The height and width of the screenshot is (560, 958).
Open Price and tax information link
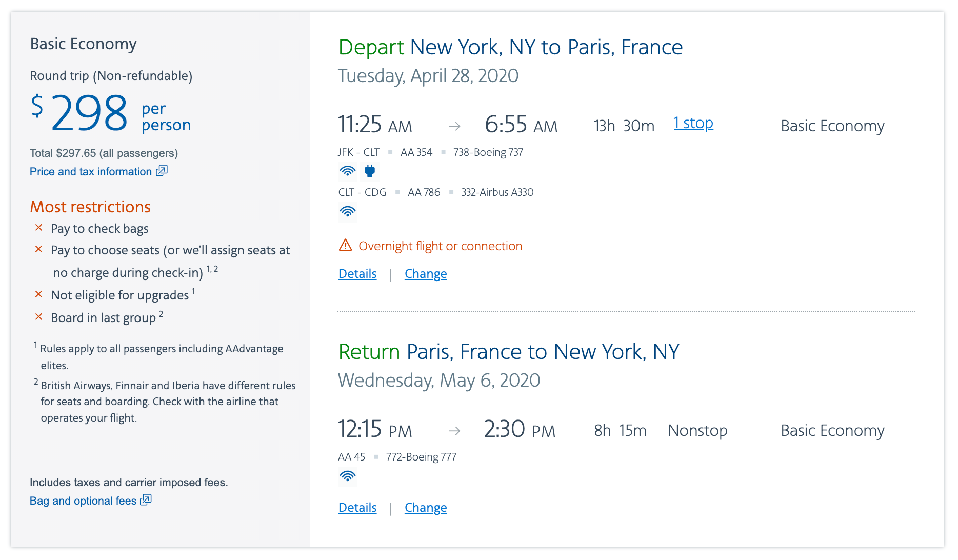pyautogui.click(x=91, y=172)
